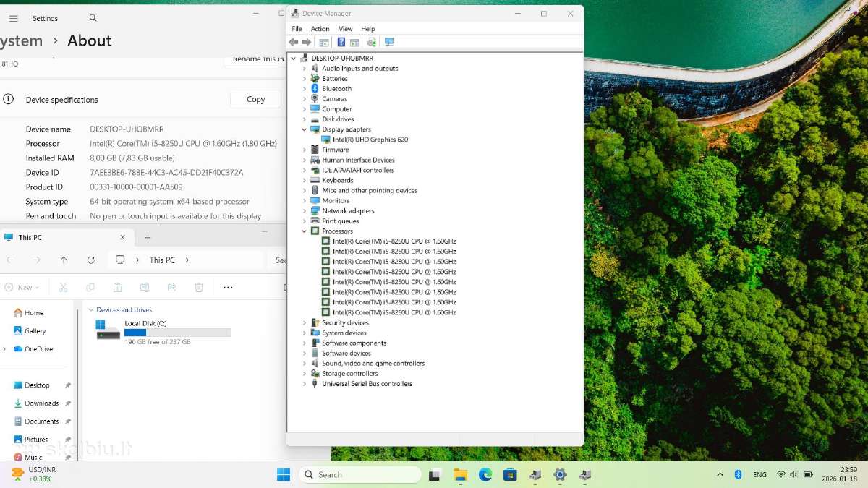The image size is (868, 488).
Task: Open the Settings hamburger navigation menu
Action: tap(14, 18)
